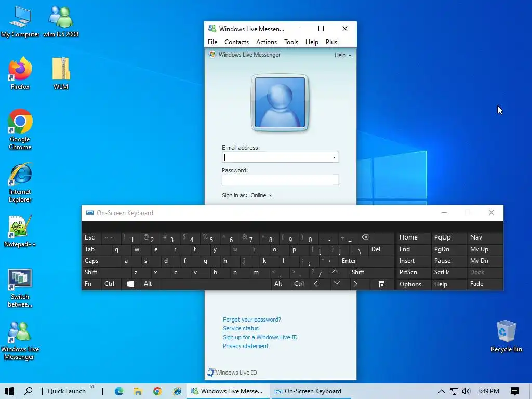Click the context menu key on the on-screen keyboard
The image size is (532, 399).
pyautogui.click(x=382, y=284)
